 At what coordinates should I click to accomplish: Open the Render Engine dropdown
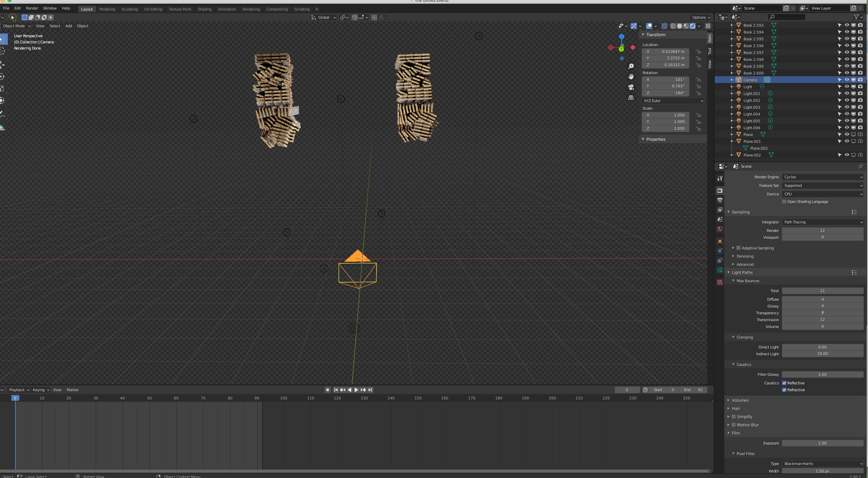pyautogui.click(x=823, y=177)
